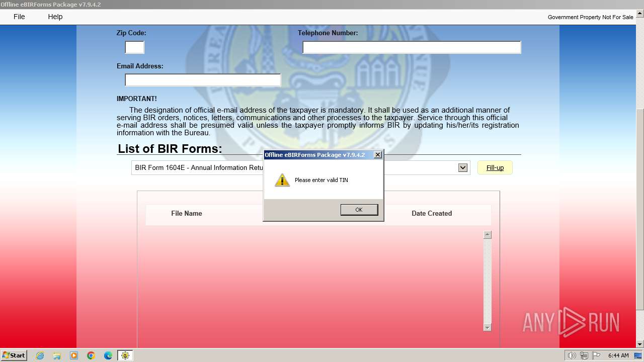The image size is (644, 362).
Task: Click the Fill-up button
Action: 495,167
